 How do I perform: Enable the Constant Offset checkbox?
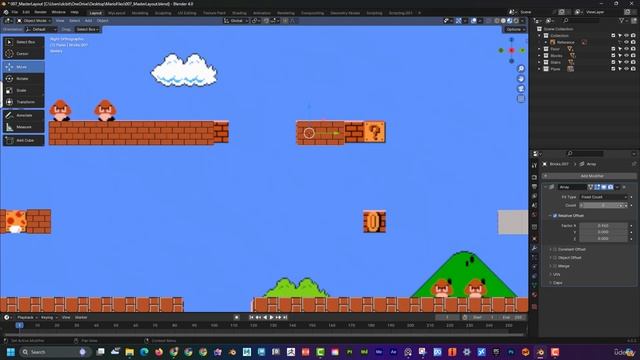[555, 249]
